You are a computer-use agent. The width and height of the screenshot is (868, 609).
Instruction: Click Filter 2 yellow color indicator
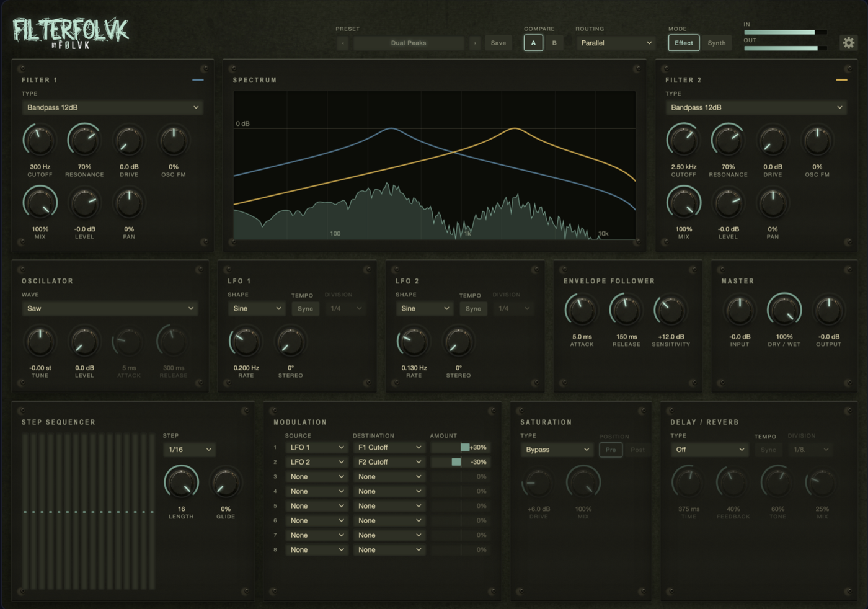(841, 80)
